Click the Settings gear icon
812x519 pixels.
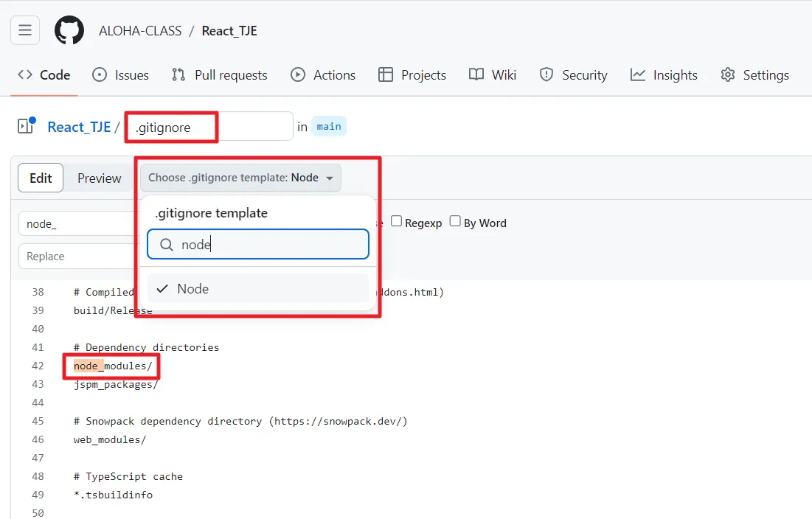tap(728, 74)
